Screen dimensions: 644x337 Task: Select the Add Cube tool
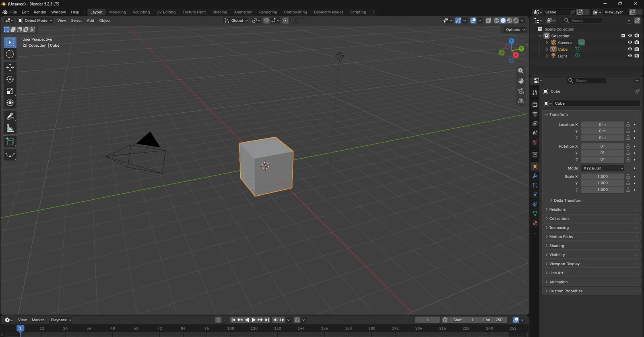(x=10, y=142)
